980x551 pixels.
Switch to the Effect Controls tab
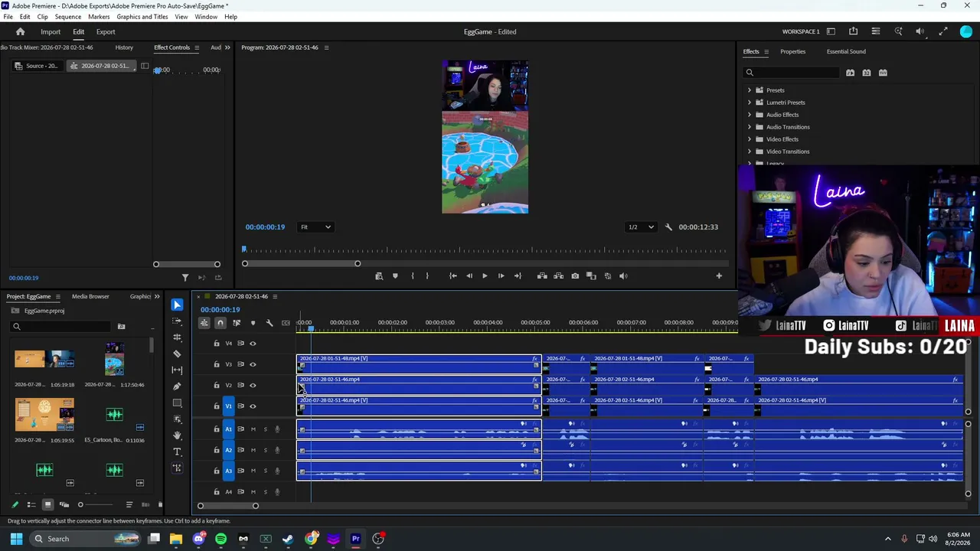171,47
